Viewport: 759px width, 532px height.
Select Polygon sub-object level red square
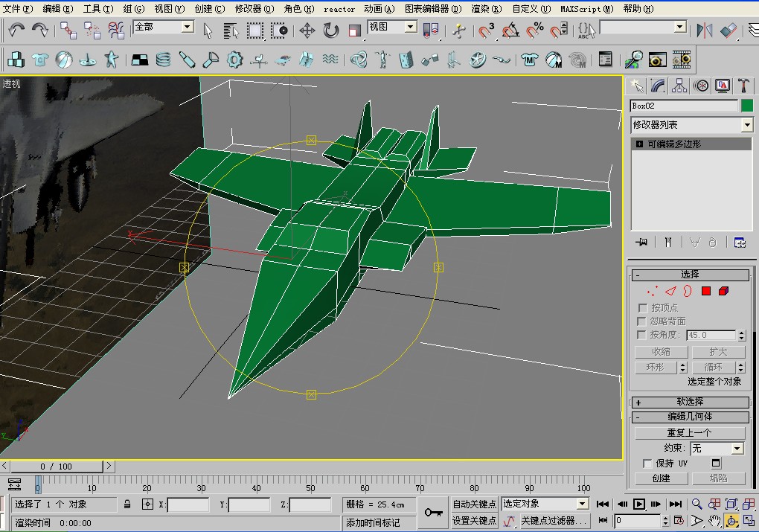click(x=706, y=291)
